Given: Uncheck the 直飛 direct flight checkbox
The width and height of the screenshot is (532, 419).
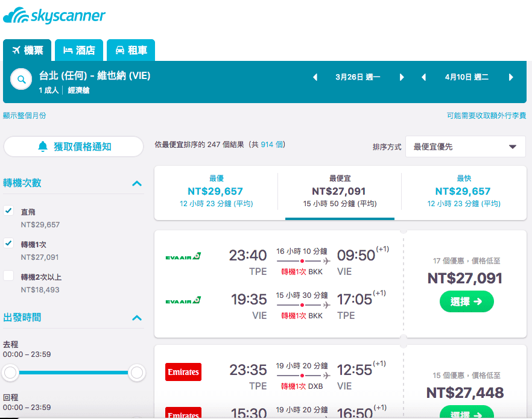Looking at the screenshot, I should coord(8,210).
